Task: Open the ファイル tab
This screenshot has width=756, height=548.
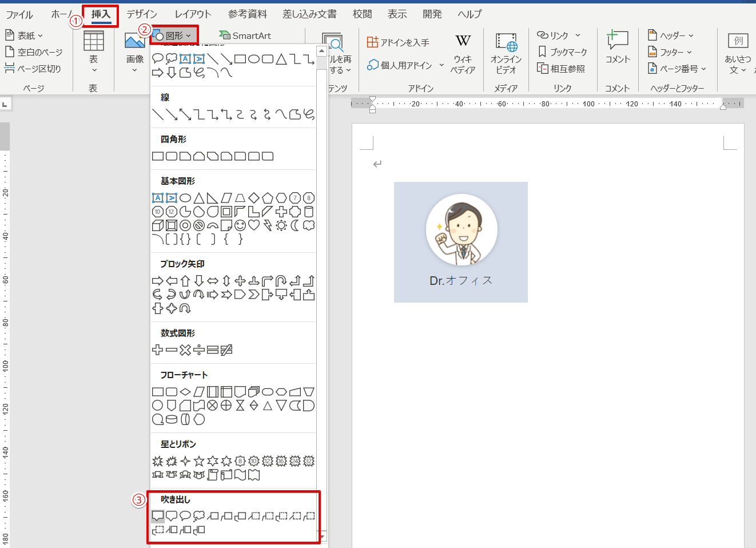Action: [19, 14]
